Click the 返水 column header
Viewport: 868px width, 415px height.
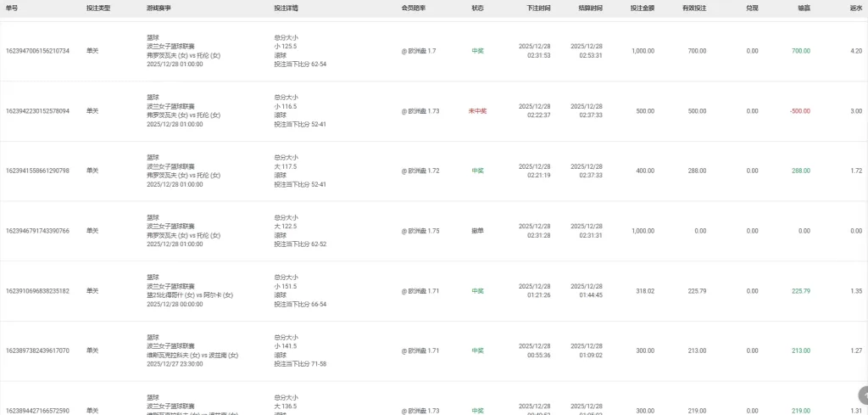855,8
